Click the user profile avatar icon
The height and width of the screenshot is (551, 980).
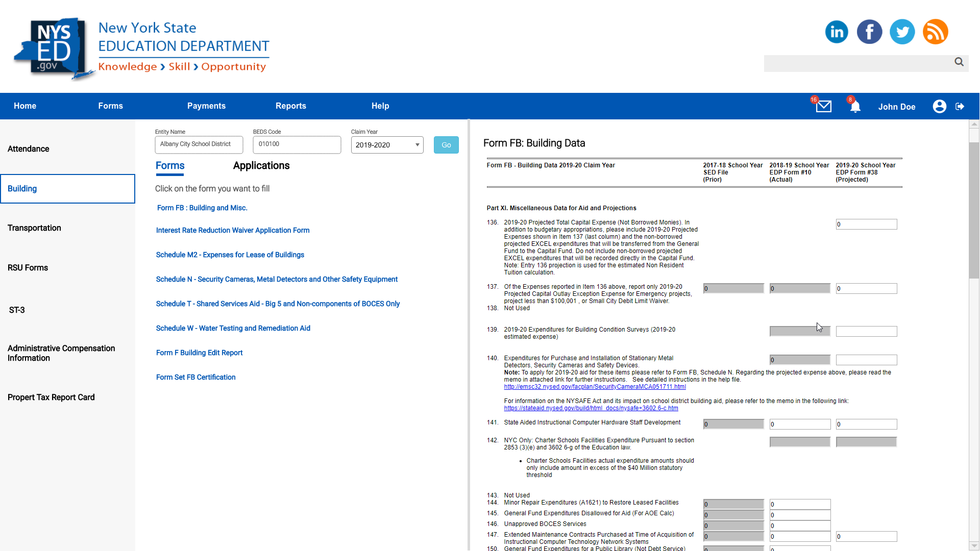939,106
